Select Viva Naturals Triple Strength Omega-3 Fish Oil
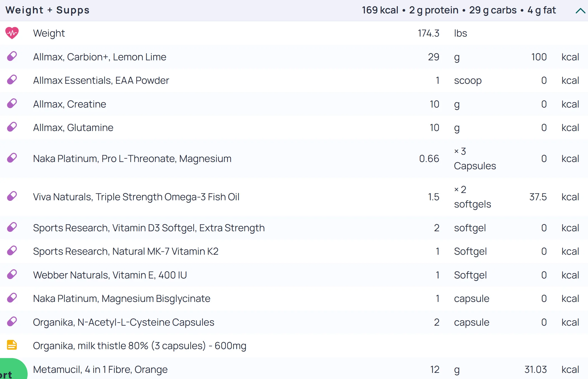This screenshot has height=379, width=588. coord(136,197)
